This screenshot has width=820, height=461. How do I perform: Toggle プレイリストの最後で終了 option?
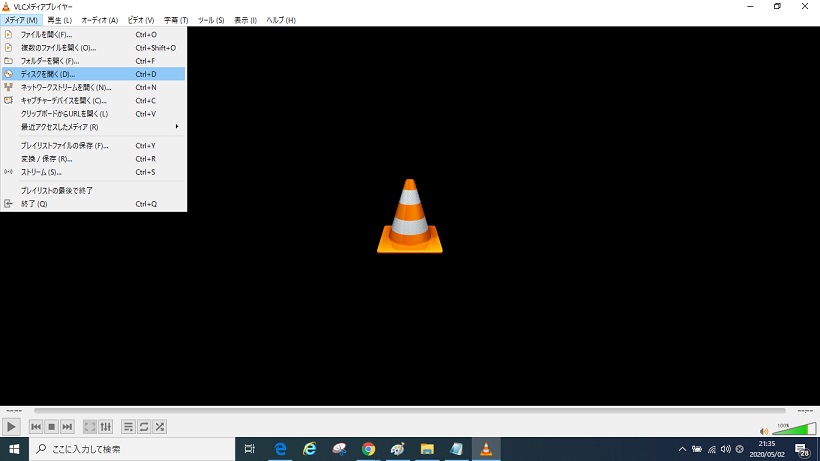click(x=94, y=191)
